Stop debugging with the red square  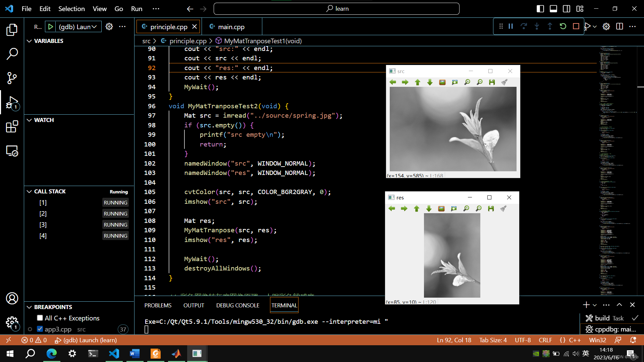576,26
